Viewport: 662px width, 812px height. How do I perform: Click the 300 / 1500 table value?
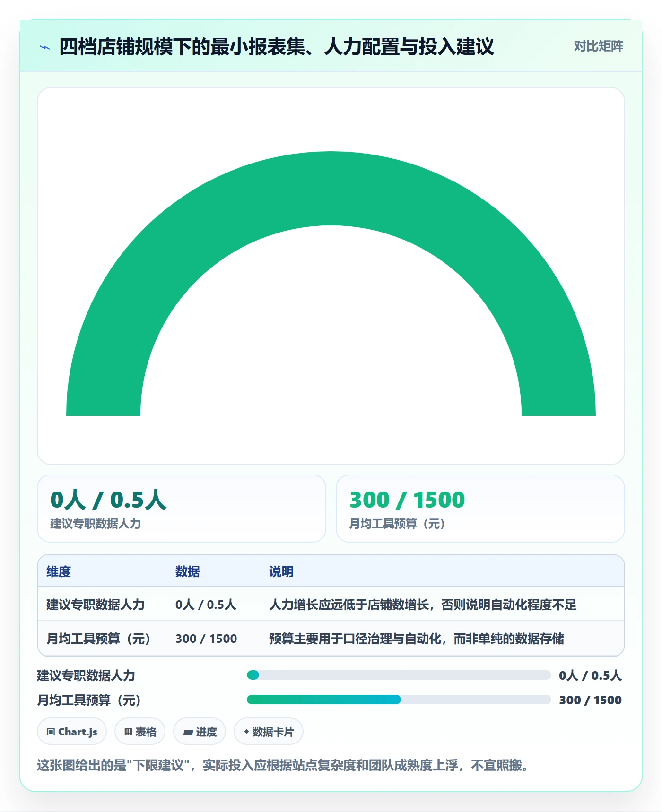206,639
